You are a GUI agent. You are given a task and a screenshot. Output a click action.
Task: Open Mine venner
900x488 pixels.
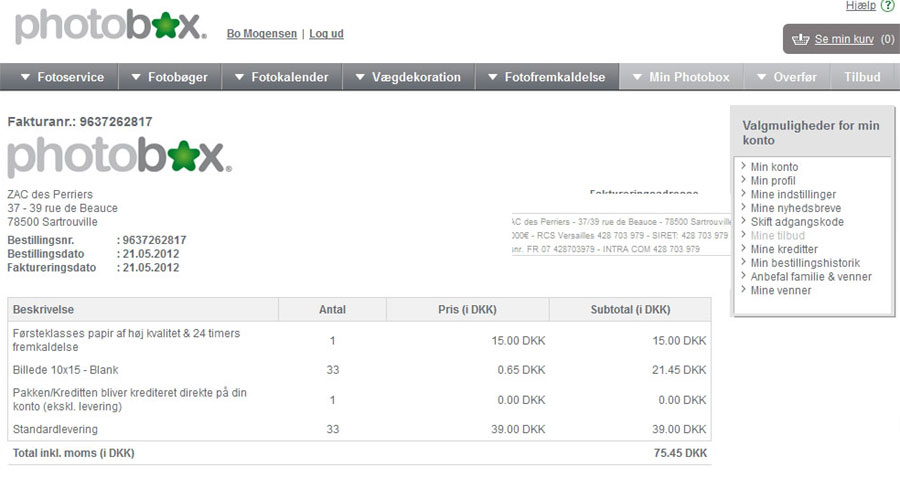pyautogui.click(x=781, y=291)
